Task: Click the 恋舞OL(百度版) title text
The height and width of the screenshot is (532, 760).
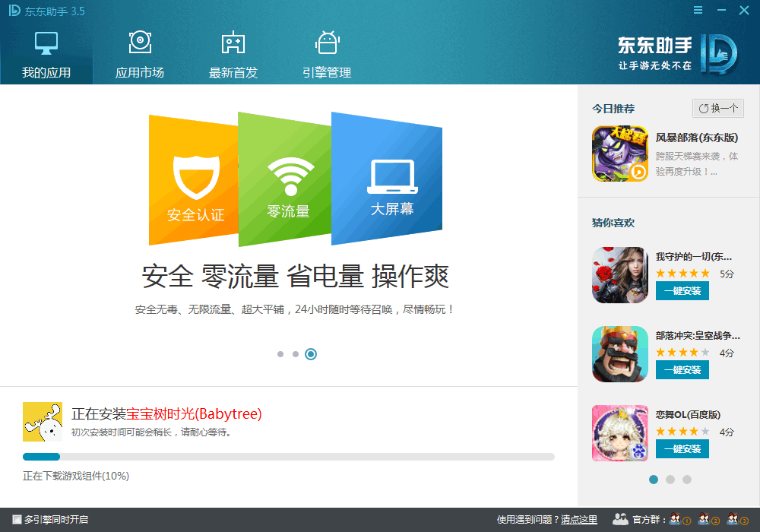Action: [688, 415]
